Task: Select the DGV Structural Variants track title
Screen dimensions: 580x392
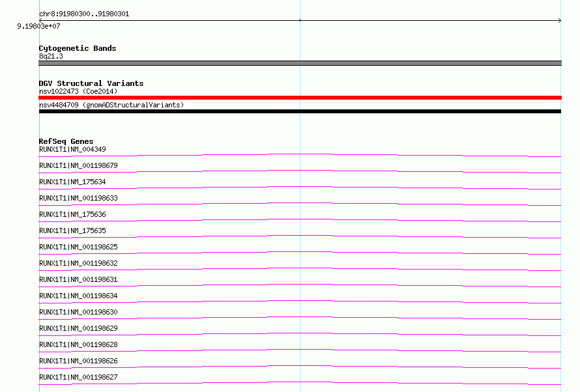Action: [91, 83]
